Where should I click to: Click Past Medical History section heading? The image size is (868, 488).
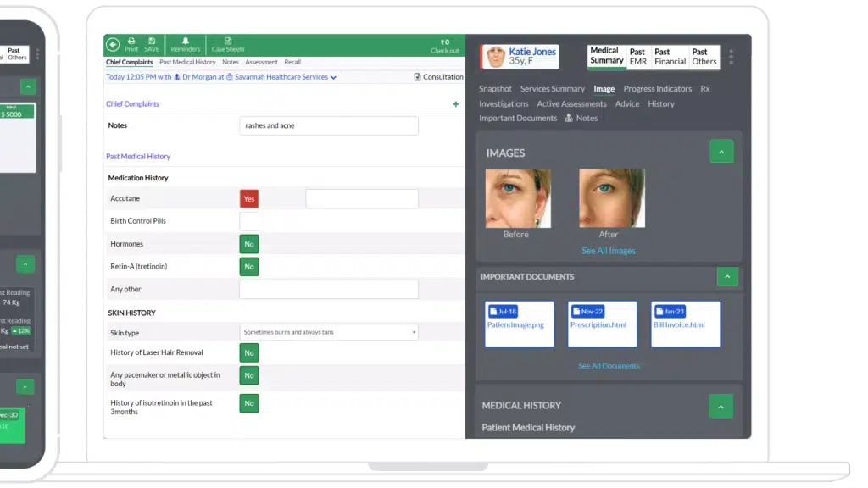point(138,157)
